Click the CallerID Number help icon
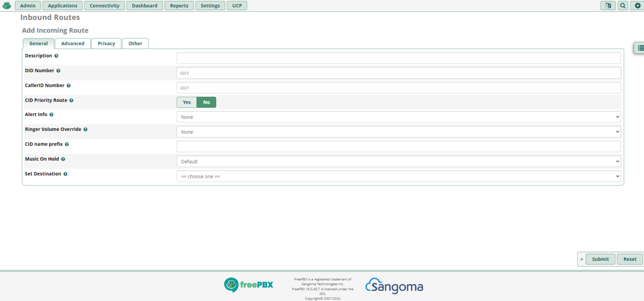The height and width of the screenshot is (301, 644). tap(68, 85)
